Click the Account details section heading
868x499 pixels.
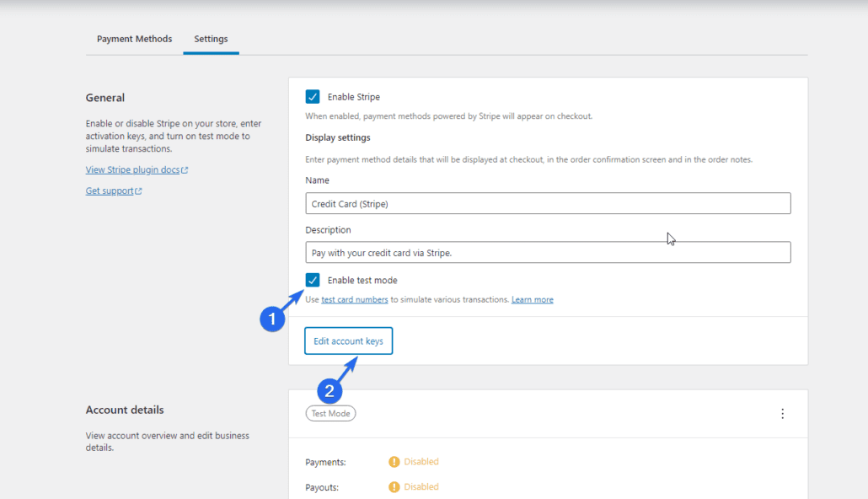[x=125, y=410]
